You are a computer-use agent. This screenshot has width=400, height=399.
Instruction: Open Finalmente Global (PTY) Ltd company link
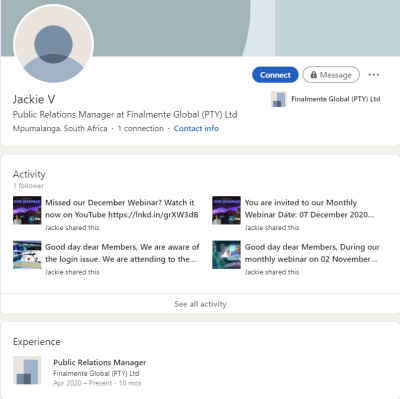click(x=336, y=99)
